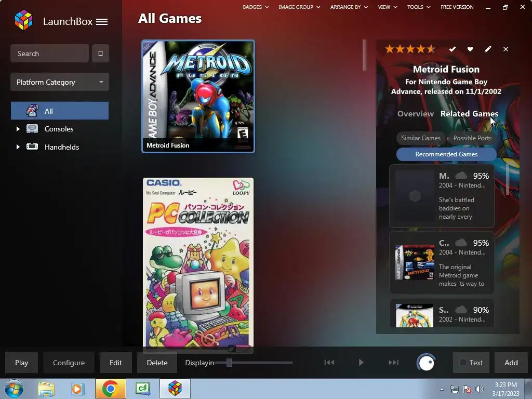Select the Recommended Games pill
The image size is (532, 399).
tap(446, 154)
